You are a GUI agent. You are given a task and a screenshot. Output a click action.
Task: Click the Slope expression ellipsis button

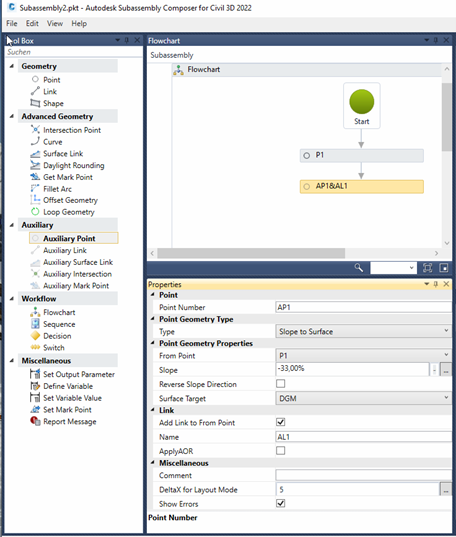[446, 370]
